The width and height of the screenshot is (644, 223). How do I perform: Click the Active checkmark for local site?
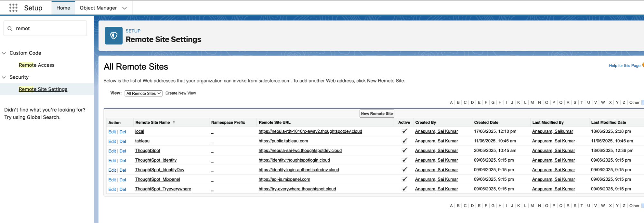tap(404, 131)
